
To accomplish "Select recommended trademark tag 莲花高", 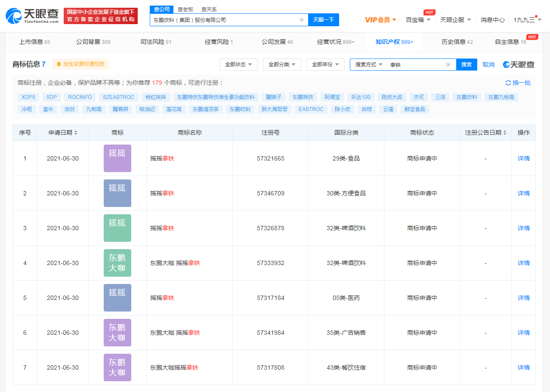I will [x=174, y=109].
